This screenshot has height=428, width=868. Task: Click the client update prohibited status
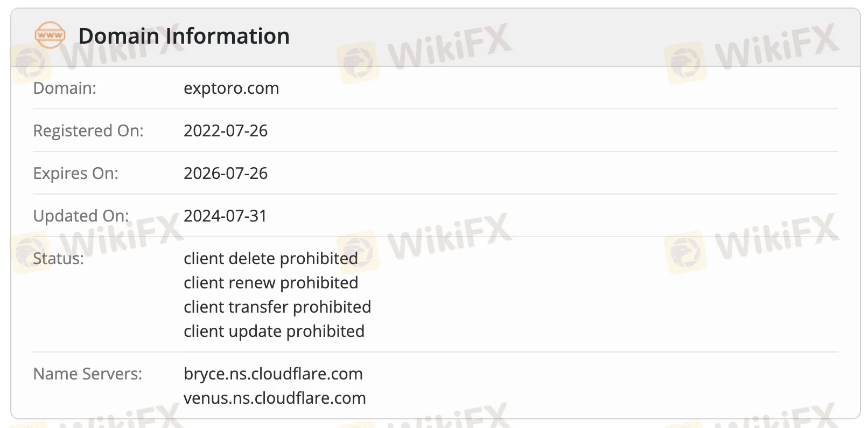[274, 331]
